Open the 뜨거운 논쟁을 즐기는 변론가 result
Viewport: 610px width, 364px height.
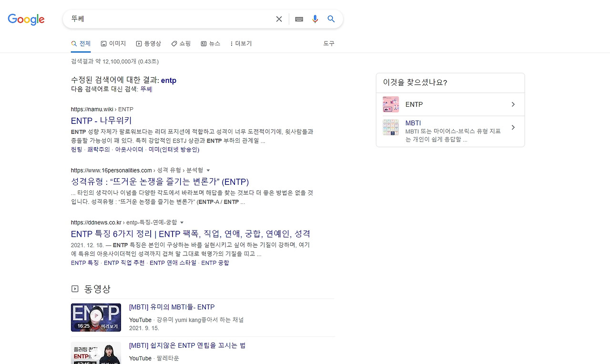pyautogui.click(x=160, y=182)
